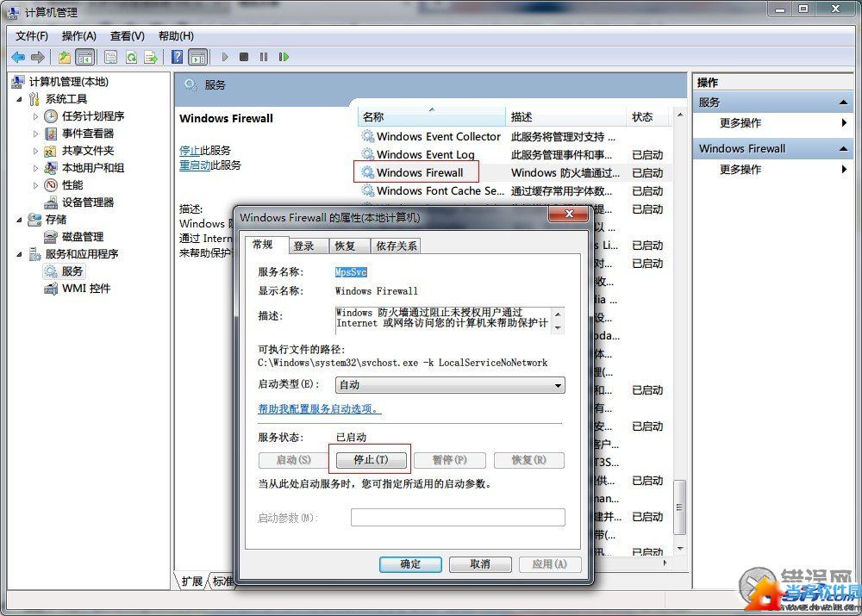Expand the 性能 node
This screenshot has height=616, width=862.
[35, 185]
